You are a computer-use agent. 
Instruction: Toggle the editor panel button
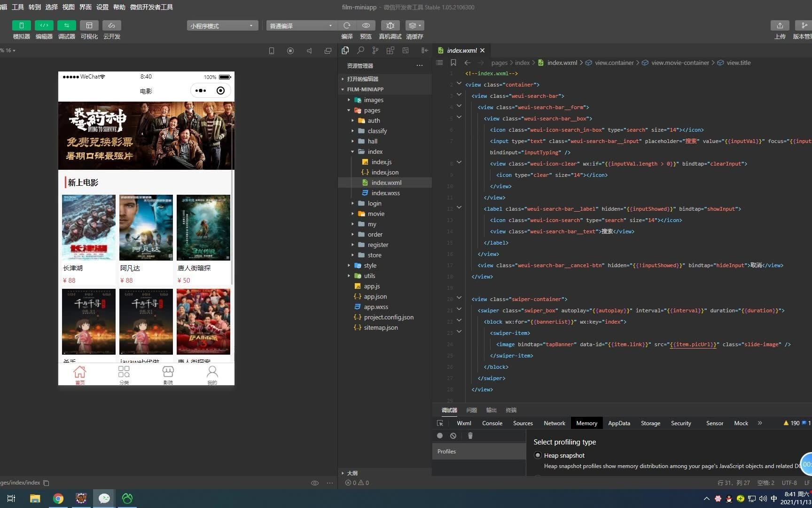click(x=44, y=25)
